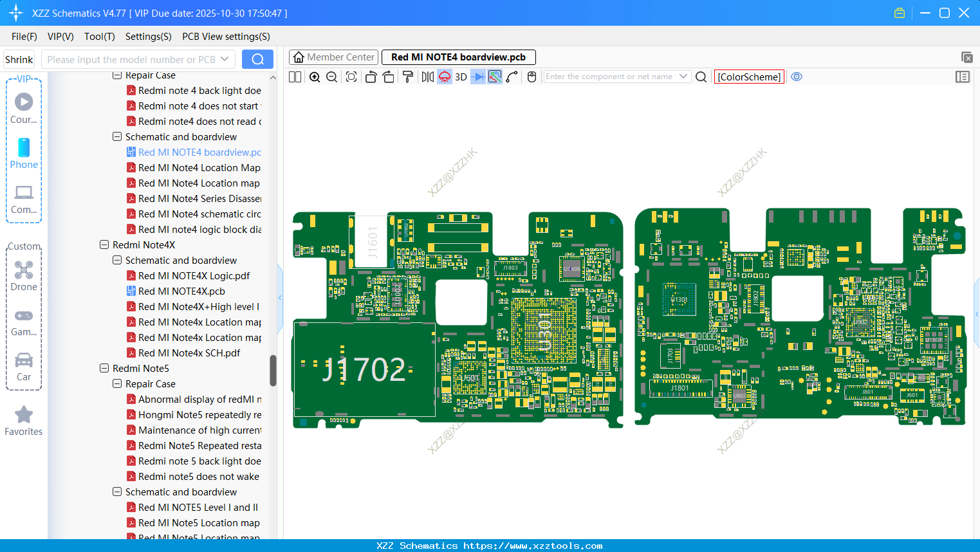Select the paint roller tool
This screenshot has width=980, height=552.
[408, 77]
